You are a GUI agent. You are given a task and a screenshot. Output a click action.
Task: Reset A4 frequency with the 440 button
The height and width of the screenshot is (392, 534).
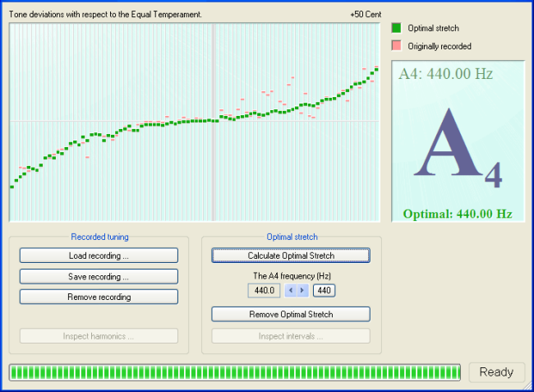point(325,291)
